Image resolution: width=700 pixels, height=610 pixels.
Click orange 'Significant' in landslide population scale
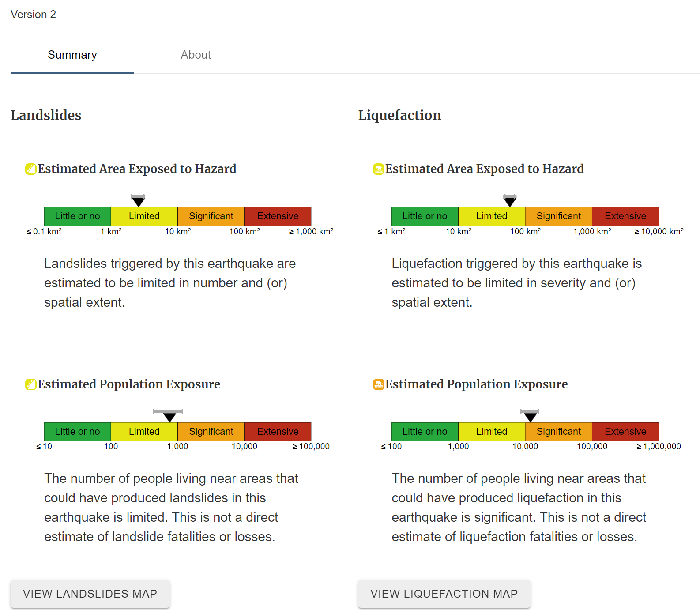click(211, 432)
